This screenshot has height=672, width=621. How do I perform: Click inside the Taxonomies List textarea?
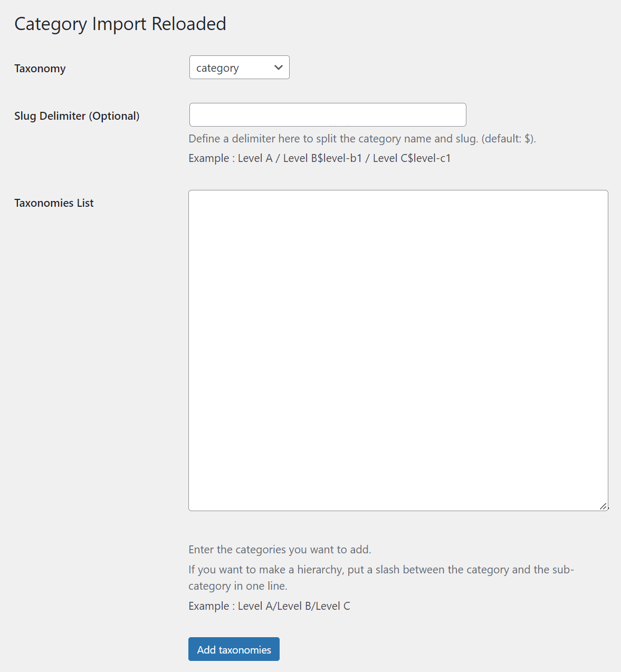coord(398,350)
